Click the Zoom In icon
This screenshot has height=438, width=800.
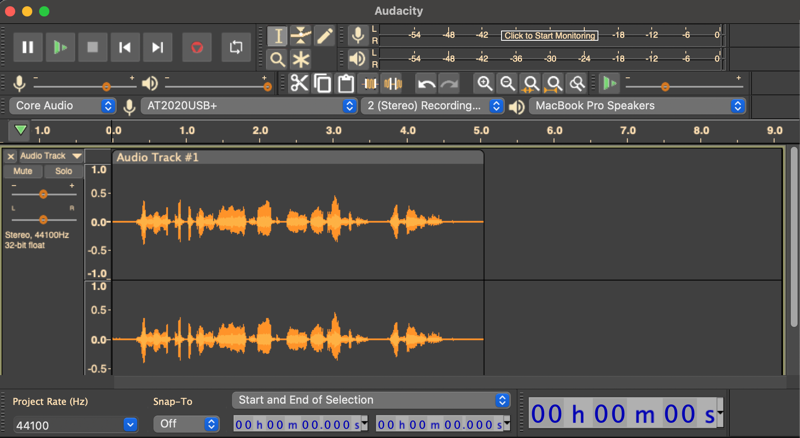[484, 83]
